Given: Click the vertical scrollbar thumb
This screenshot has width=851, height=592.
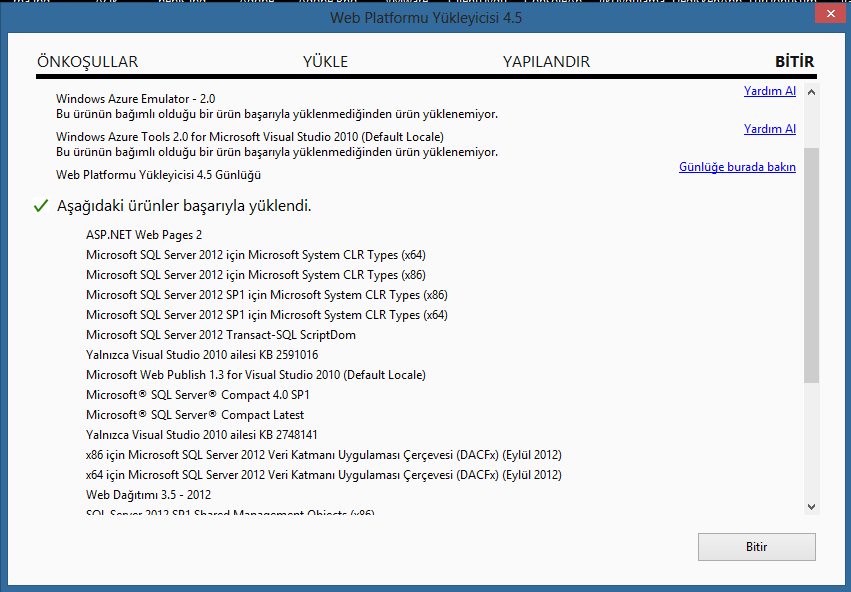Looking at the screenshot, I should pyautogui.click(x=811, y=265).
